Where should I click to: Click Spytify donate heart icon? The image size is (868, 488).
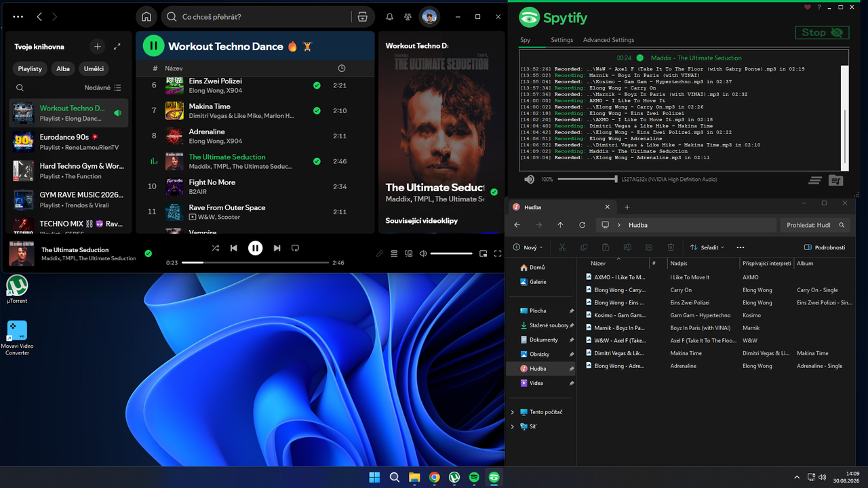tap(807, 7)
